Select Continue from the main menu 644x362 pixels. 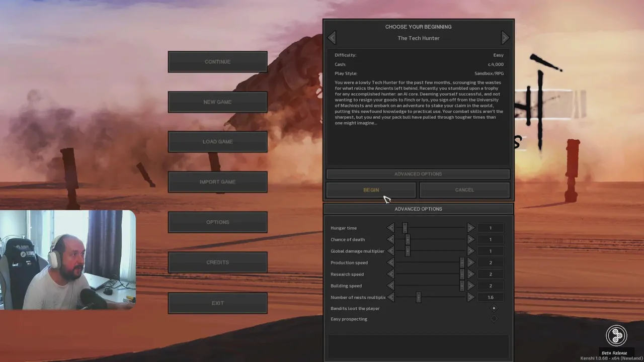pyautogui.click(x=217, y=62)
